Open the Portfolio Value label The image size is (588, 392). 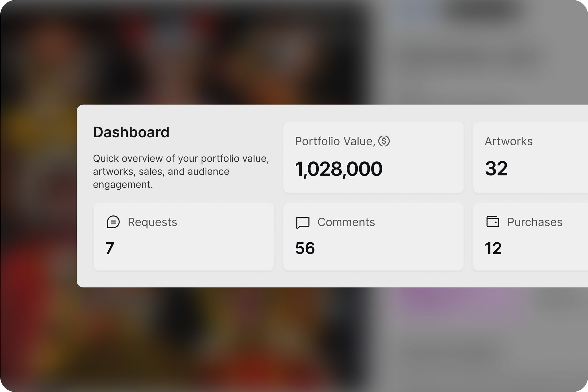(335, 141)
